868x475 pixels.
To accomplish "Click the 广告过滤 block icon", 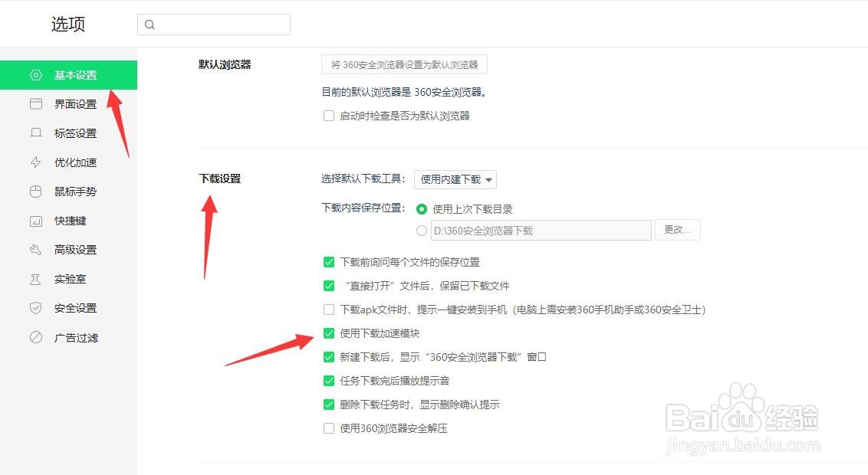I will coord(36,337).
